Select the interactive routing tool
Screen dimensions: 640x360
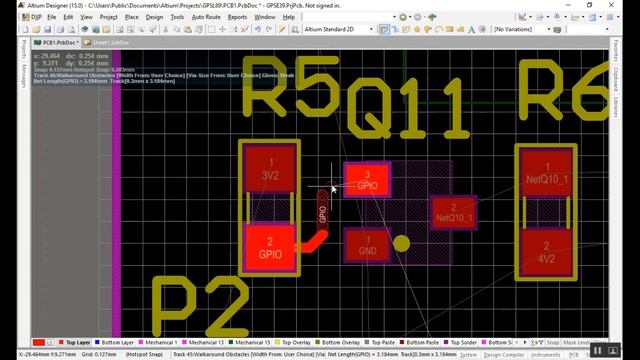(384, 29)
